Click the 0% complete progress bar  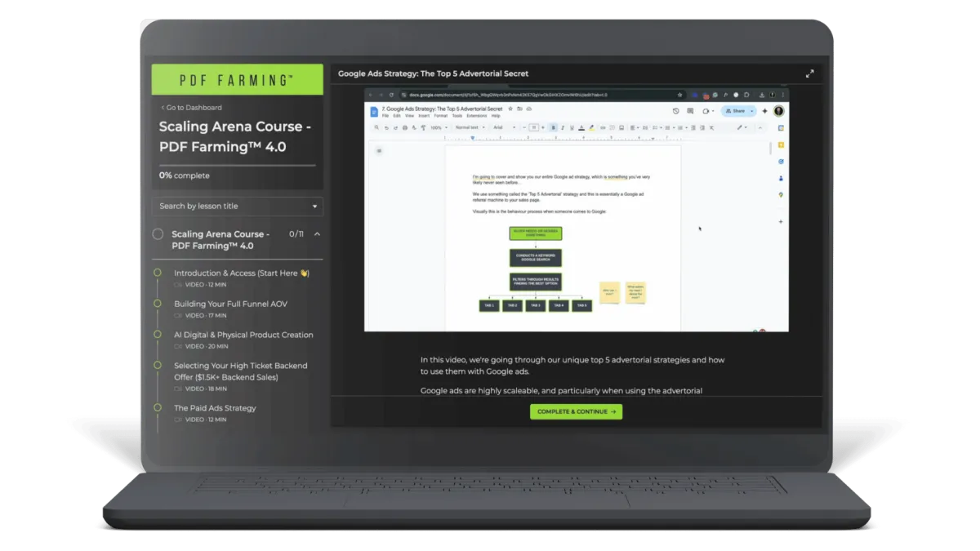[x=237, y=166]
